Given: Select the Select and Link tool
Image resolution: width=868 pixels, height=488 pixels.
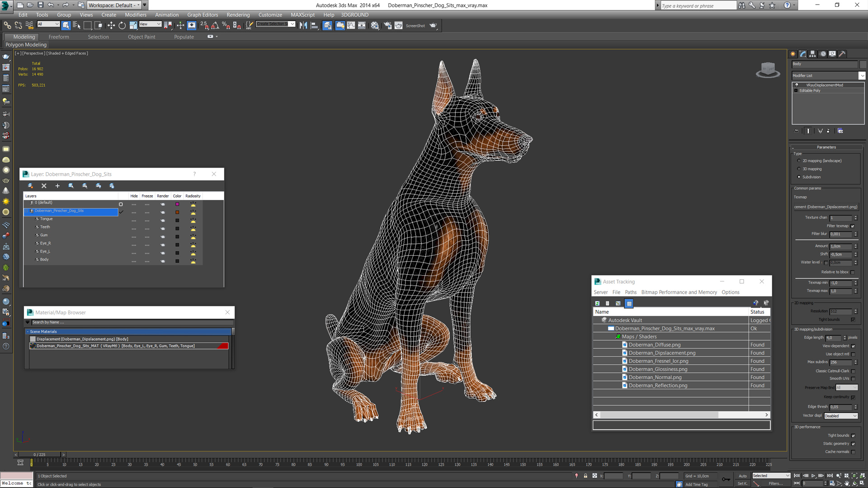Looking at the screenshot, I should click(7, 25).
